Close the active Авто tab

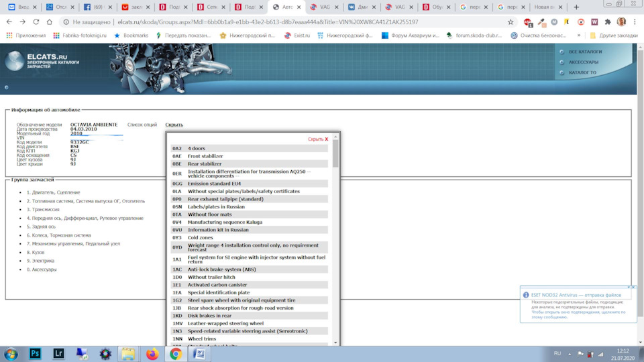point(299,7)
